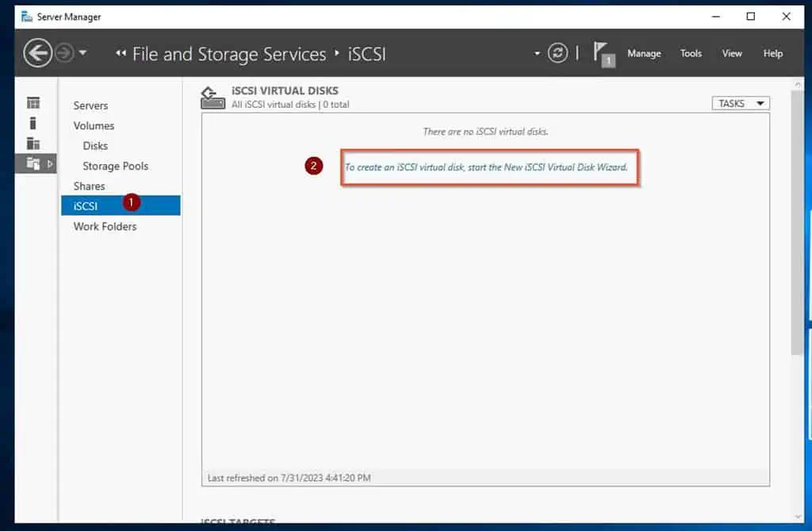Click the iSCSI Virtual Disks tile icon
812x531 pixels.
213,97
